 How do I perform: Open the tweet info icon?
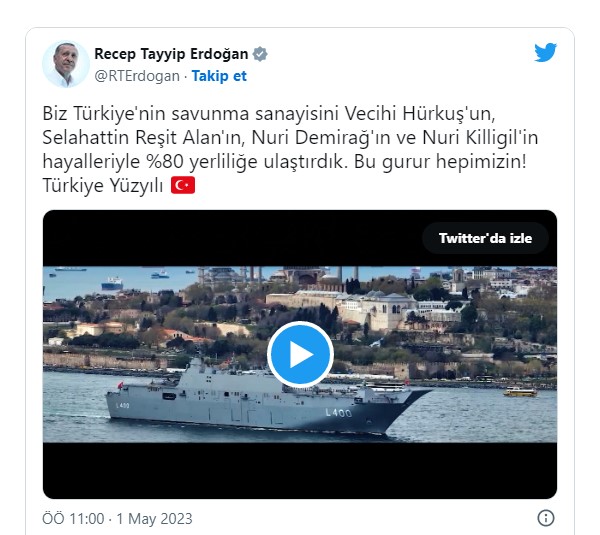point(546,518)
